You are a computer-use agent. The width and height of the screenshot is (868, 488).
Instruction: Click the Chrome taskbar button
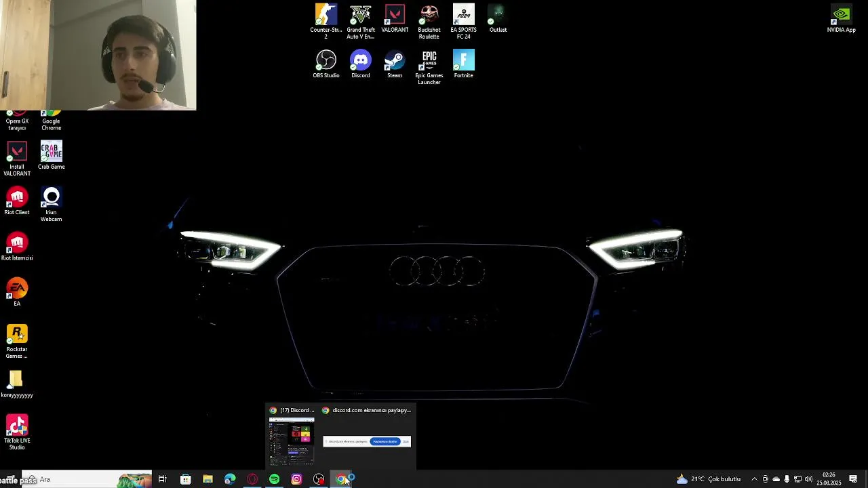341,479
